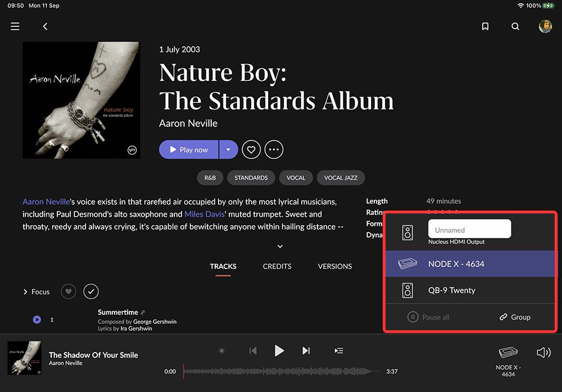Image resolution: width=562 pixels, height=392 pixels.
Task: Switch to the CREDITS tab
Action: 277,266
